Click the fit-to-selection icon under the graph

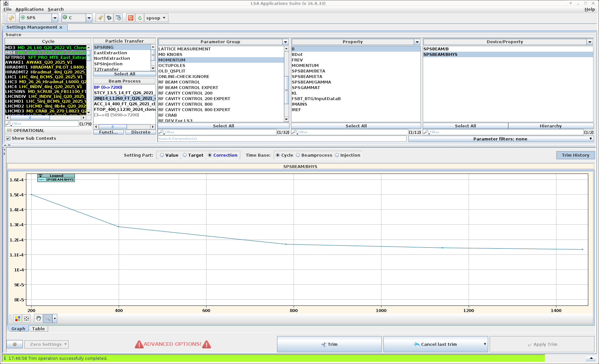pyautogui.click(x=27, y=318)
